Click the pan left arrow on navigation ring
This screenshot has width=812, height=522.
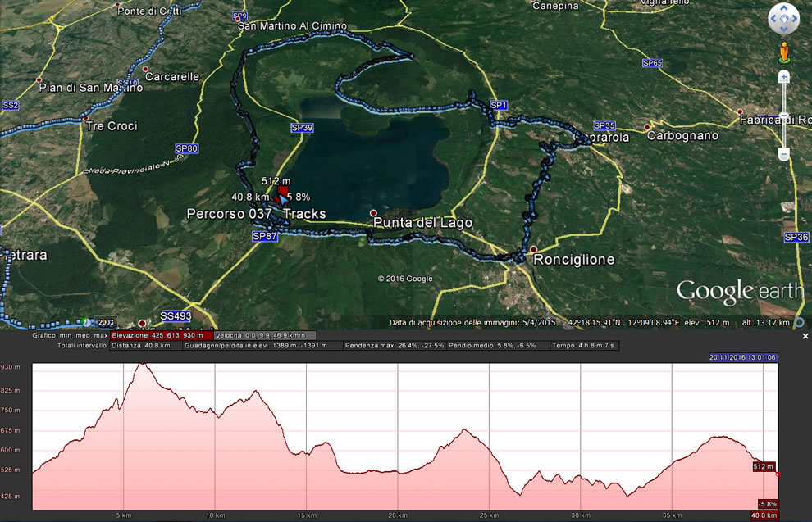pos(774,18)
